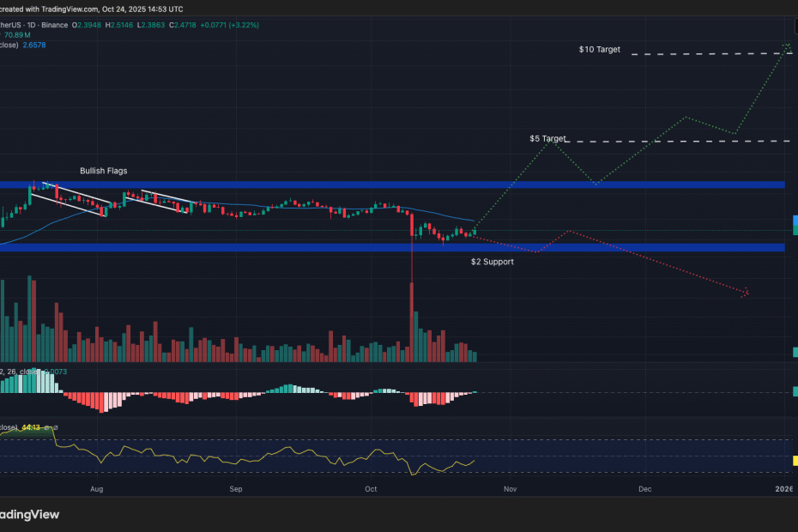Select the blue moving average value 2.6578 legend
The width and height of the screenshot is (798, 532).
[33, 45]
